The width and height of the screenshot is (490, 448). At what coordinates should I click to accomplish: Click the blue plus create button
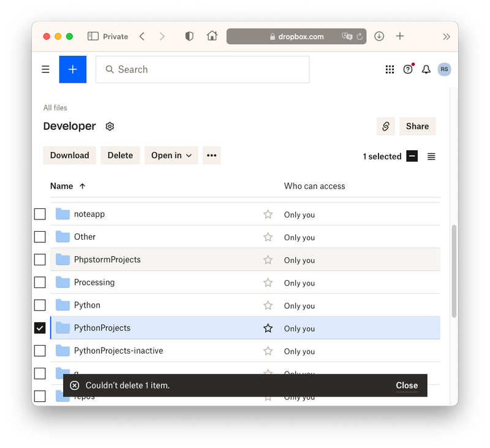tap(73, 69)
